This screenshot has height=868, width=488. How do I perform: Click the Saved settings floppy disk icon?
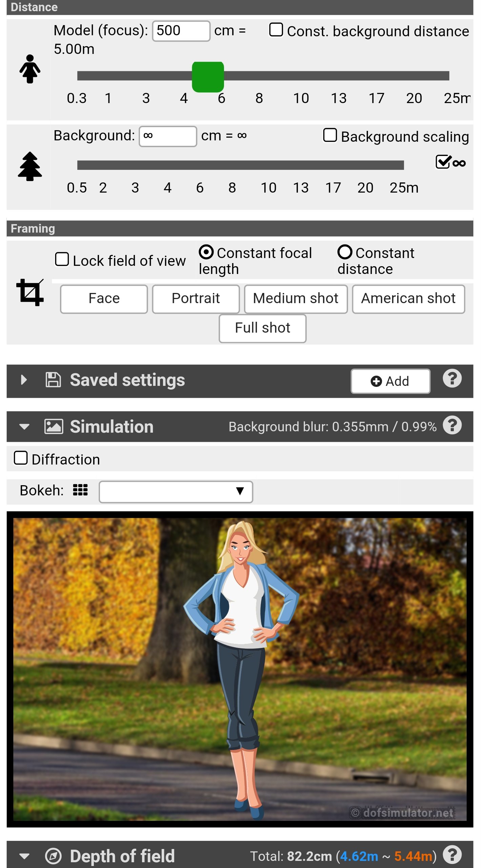tap(53, 380)
